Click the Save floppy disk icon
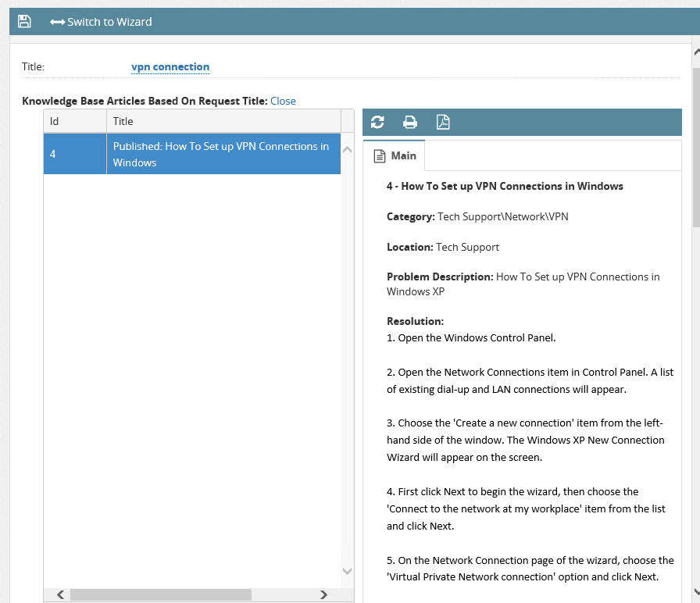Image resolution: width=700 pixels, height=603 pixels. click(x=24, y=22)
